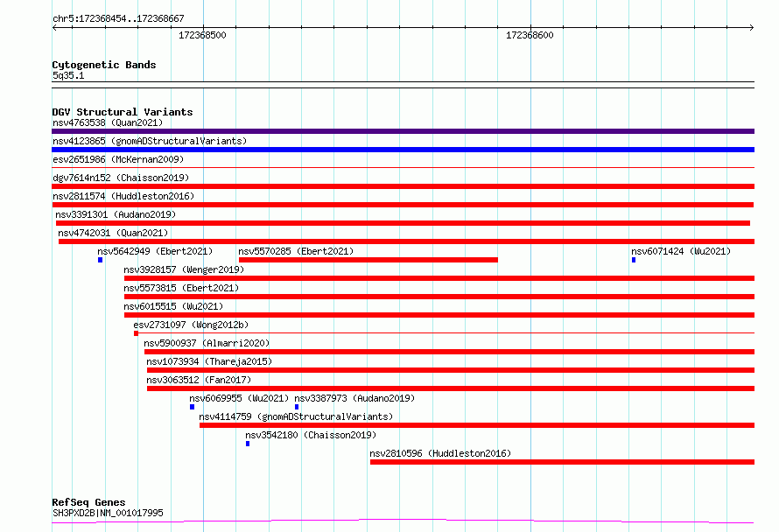The image size is (779, 532).
Task: Click nsv5900937 (Almarri2020) label
Action: click(207, 343)
